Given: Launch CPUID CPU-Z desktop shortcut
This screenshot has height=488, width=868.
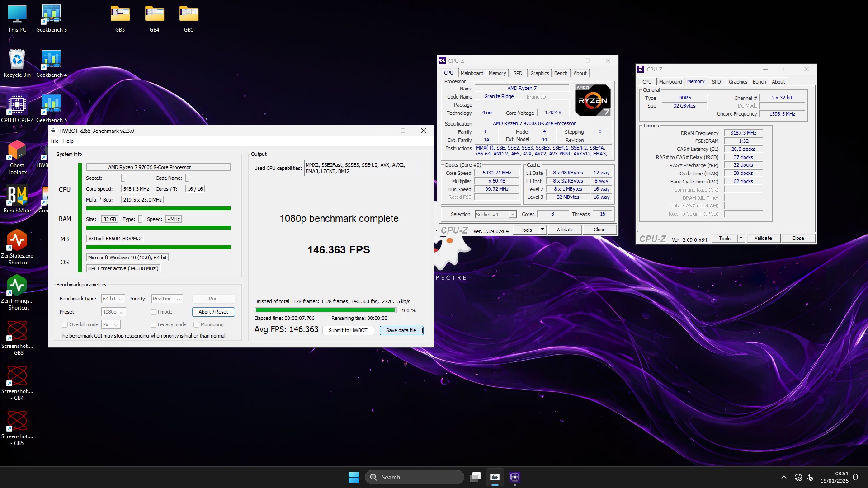Looking at the screenshot, I should point(17,109).
